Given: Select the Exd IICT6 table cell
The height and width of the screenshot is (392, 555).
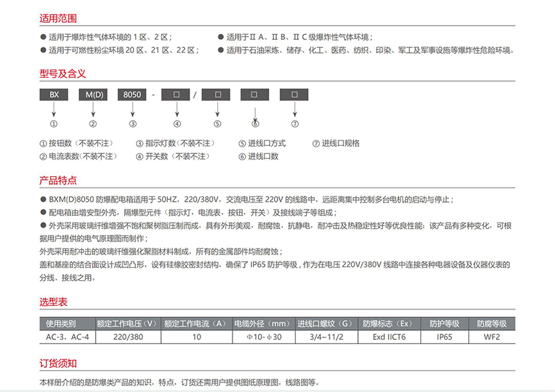Looking at the screenshot, I should coord(388,336).
